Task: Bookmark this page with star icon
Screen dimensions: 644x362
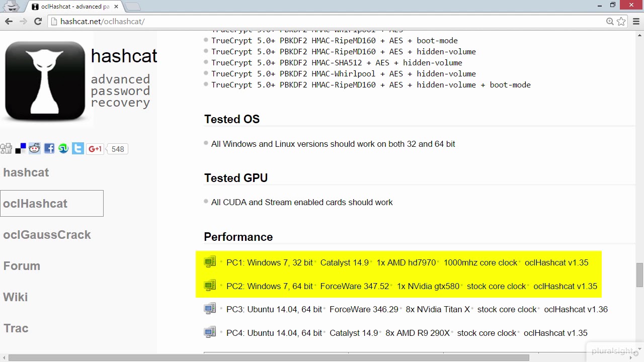Action: (x=621, y=21)
